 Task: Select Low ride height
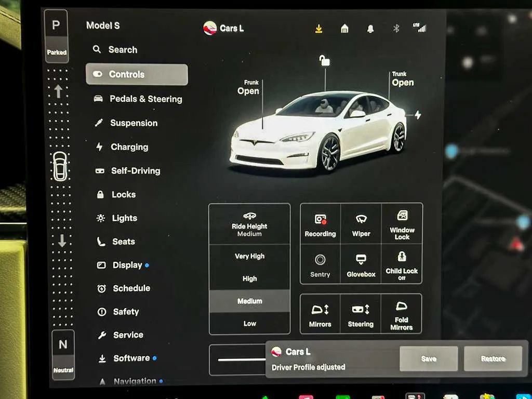click(x=249, y=323)
